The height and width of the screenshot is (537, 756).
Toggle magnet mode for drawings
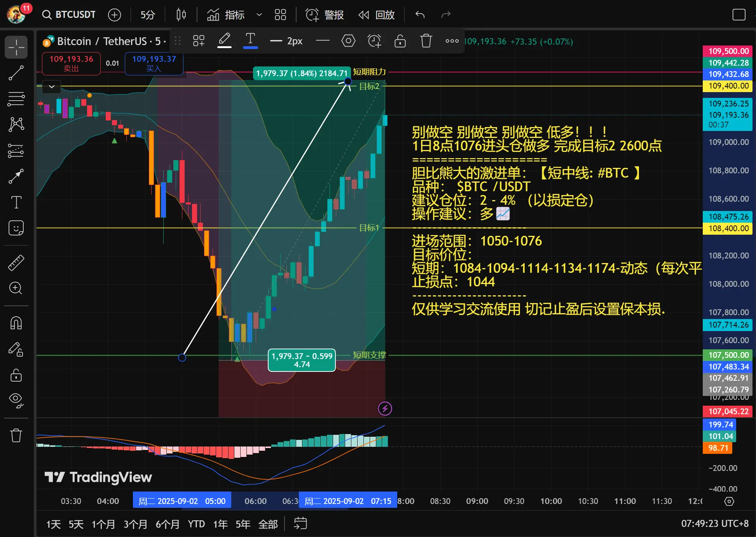(16, 323)
